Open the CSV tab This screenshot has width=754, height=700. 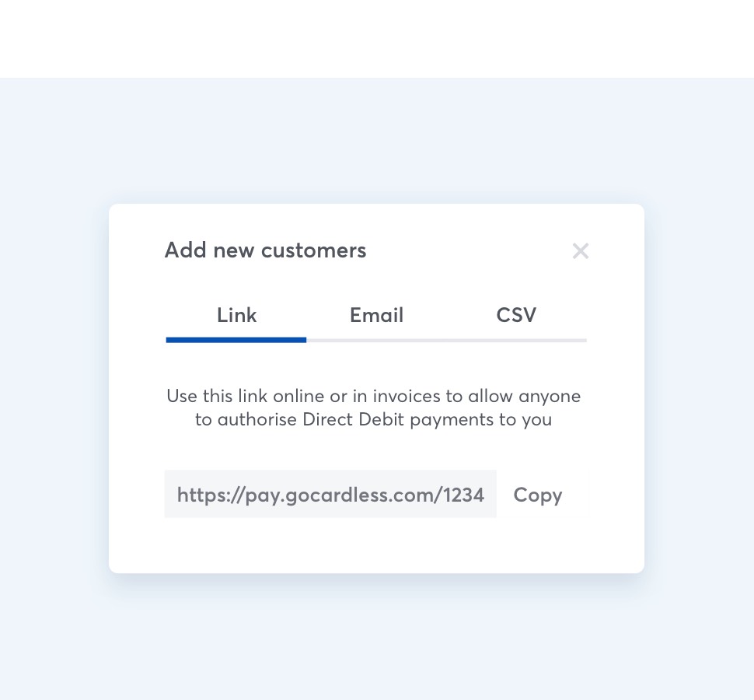516,315
